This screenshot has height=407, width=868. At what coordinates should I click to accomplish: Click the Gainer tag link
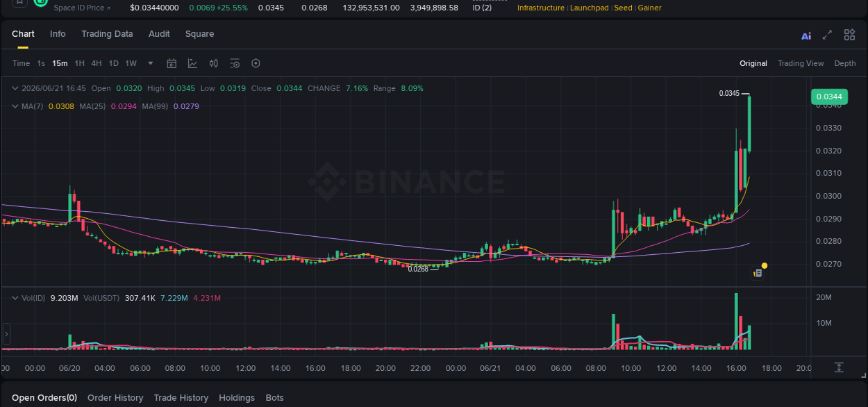650,8
